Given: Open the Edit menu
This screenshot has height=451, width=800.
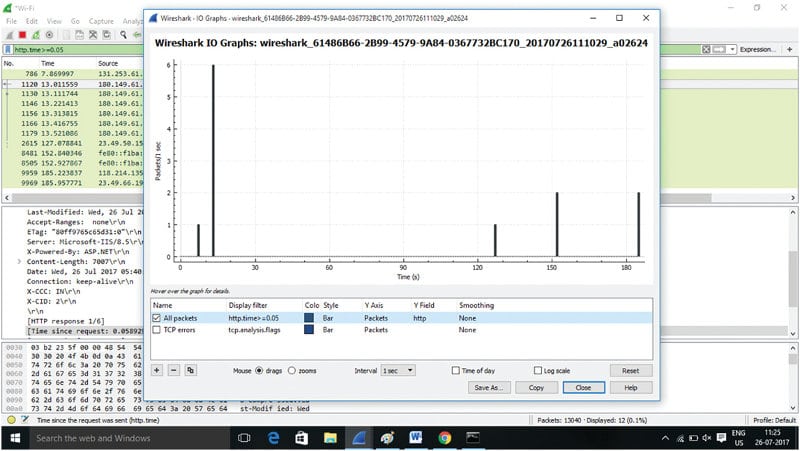Looking at the screenshot, I should [x=33, y=19].
